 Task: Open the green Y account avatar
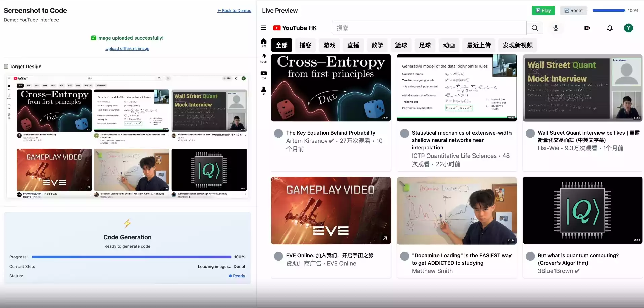pyautogui.click(x=628, y=28)
